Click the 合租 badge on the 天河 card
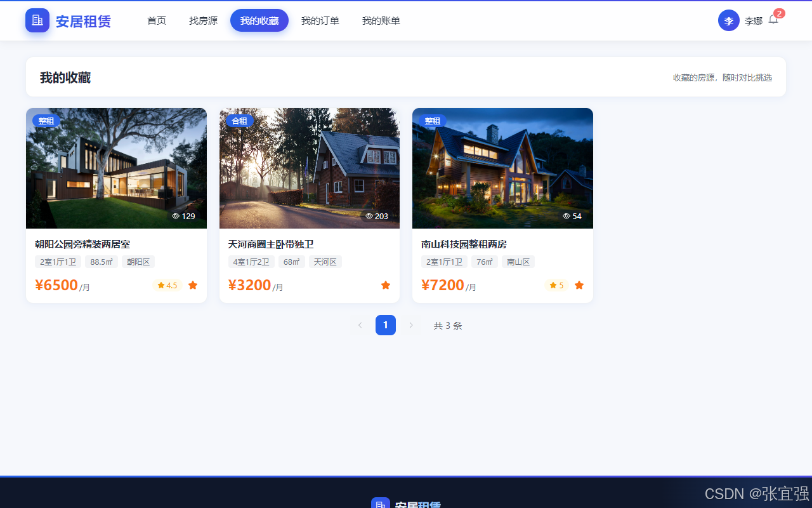This screenshot has width=812, height=508. click(239, 121)
